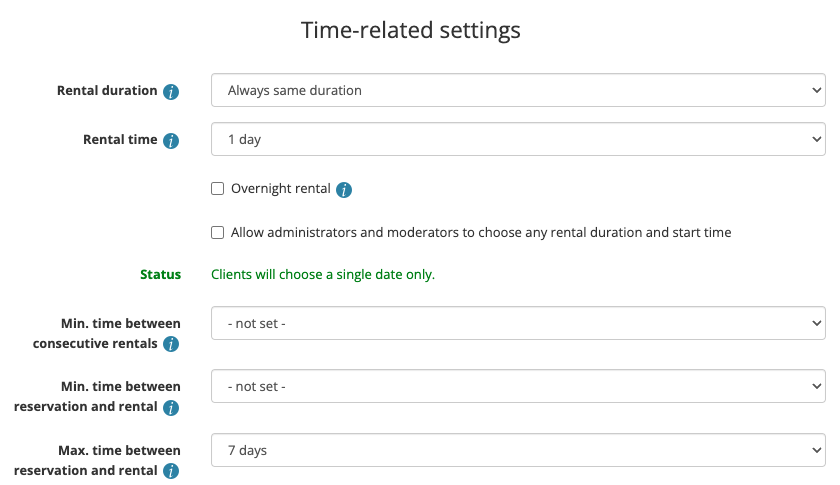Expand the max. time dropdown set to 7 days
The height and width of the screenshot is (485, 840).
[x=517, y=450]
